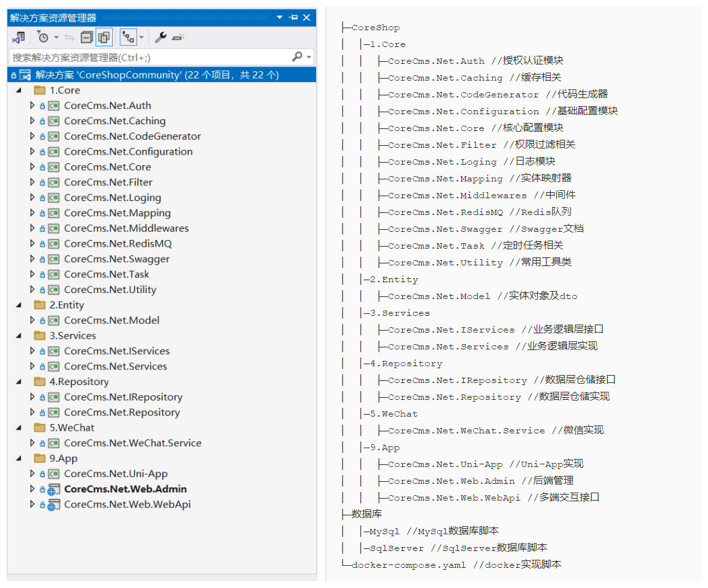The height and width of the screenshot is (588, 708).
Task: Click the C# project icon of CoreCms.Net.Mapping
Action: coord(54,214)
